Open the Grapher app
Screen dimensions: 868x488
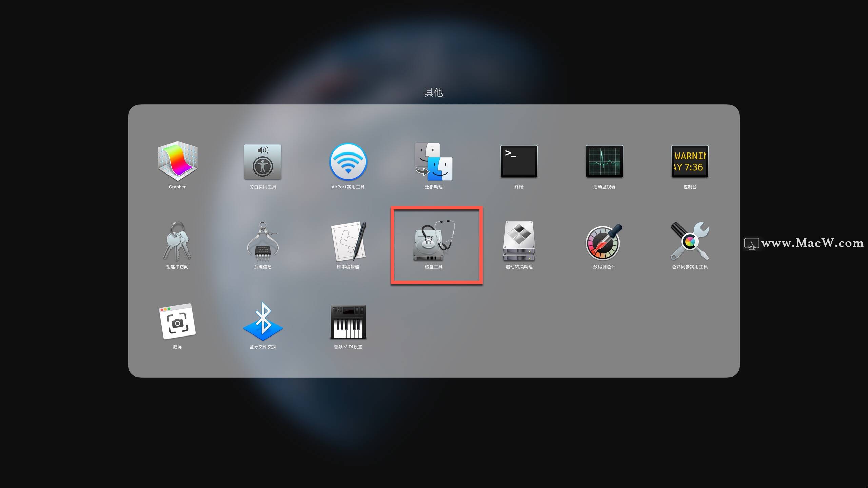point(177,161)
